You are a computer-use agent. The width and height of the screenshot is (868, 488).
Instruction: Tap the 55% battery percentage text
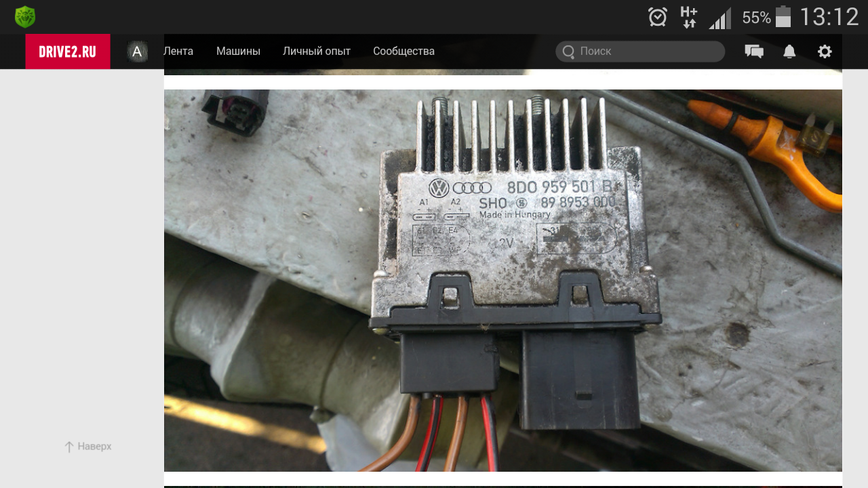tap(756, 18)
